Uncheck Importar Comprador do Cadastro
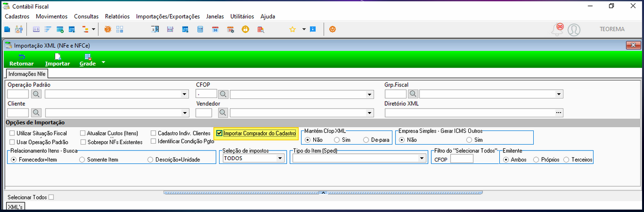The width and height of the screenshot is (644, 212). (220, 133)
